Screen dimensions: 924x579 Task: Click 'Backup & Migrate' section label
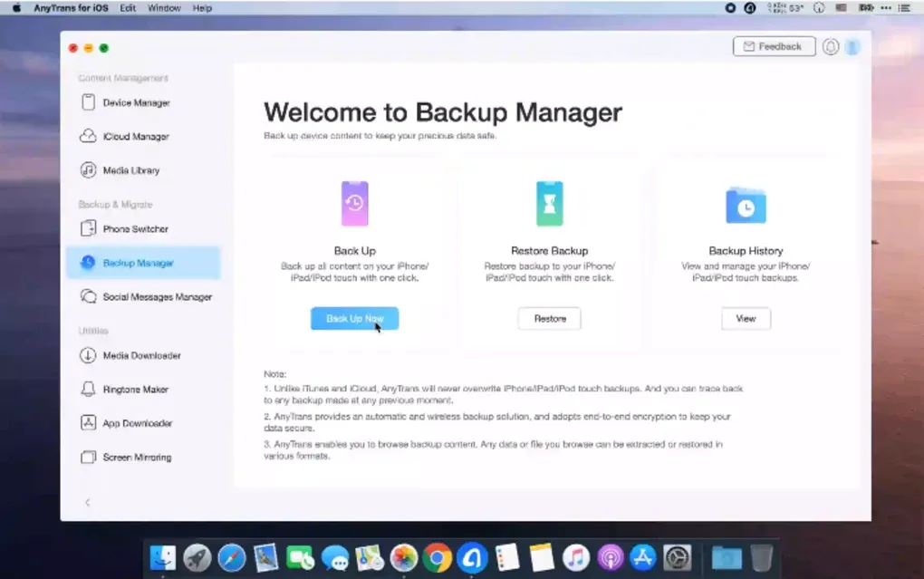click(116, 204)
